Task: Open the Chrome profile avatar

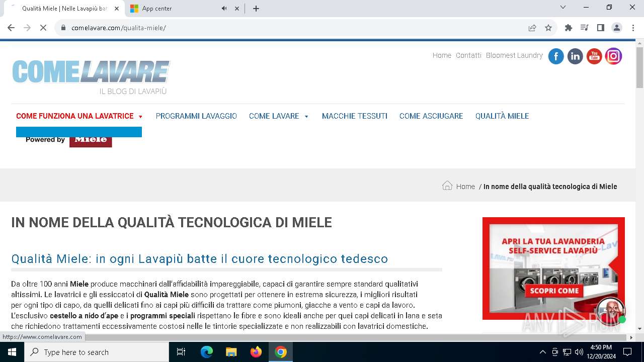Action: 617,28
